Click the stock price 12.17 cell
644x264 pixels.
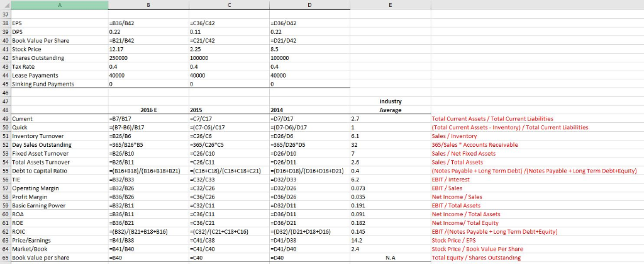tap(148, 49)
